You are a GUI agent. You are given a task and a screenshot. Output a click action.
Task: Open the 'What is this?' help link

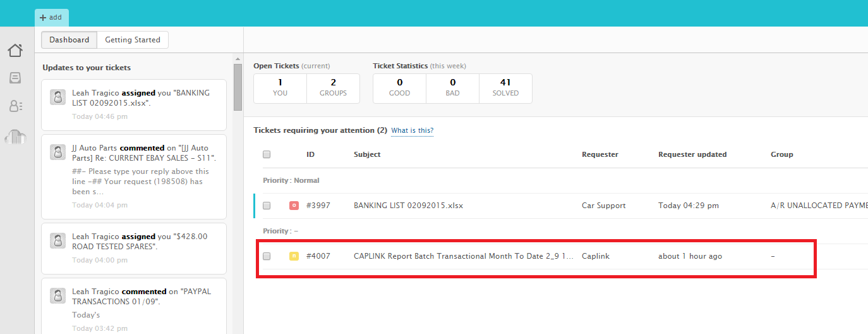tap(412, 131)
